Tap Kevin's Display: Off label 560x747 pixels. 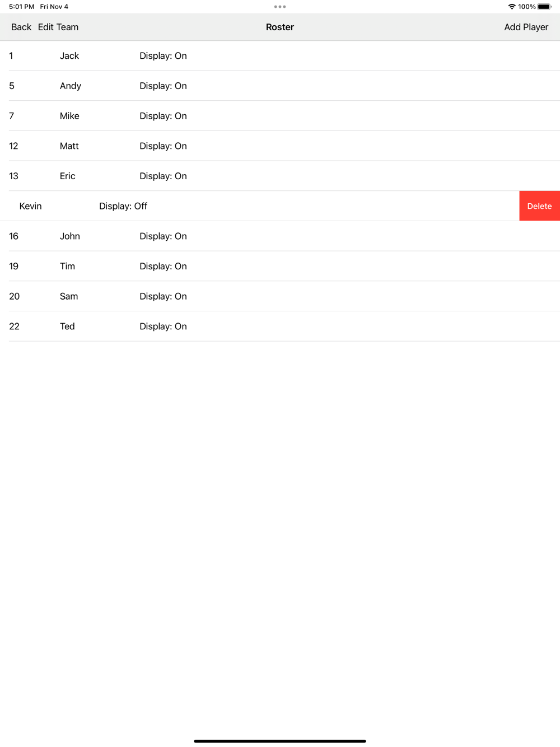click(x=123, y=206)
